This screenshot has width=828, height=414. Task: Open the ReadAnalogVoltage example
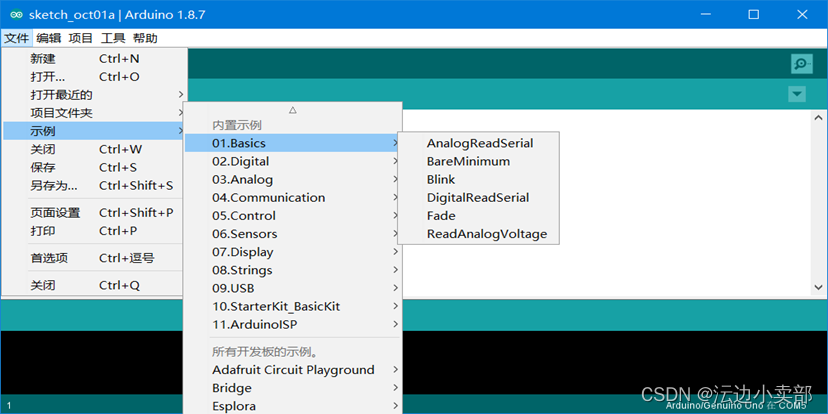click(x=478, y=233)
